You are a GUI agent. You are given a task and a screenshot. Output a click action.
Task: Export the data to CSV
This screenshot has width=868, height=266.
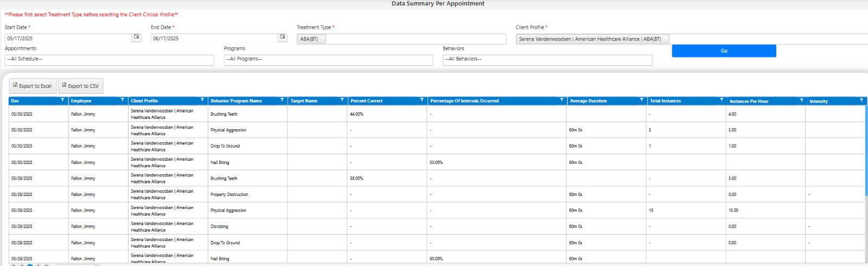point(80,86)
